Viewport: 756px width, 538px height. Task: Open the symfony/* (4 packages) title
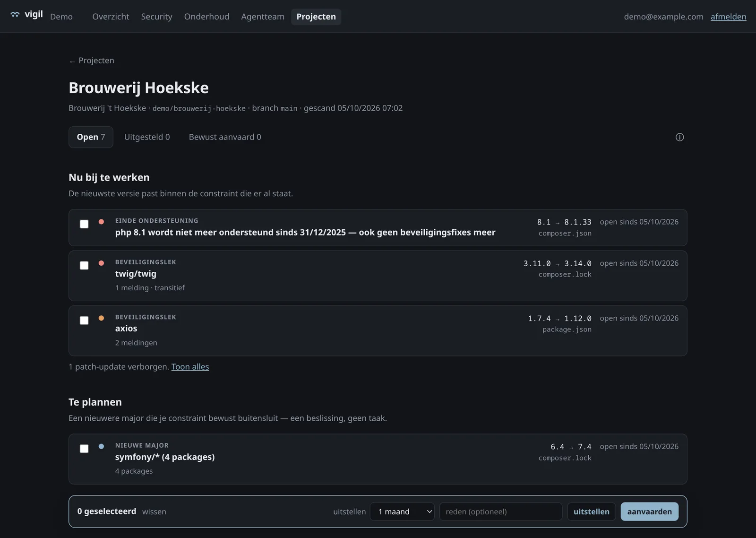coord(165,457)
